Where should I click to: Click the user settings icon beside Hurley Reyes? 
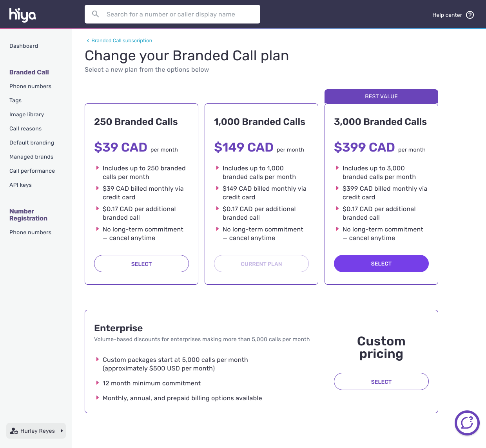(x=14, y=431)
